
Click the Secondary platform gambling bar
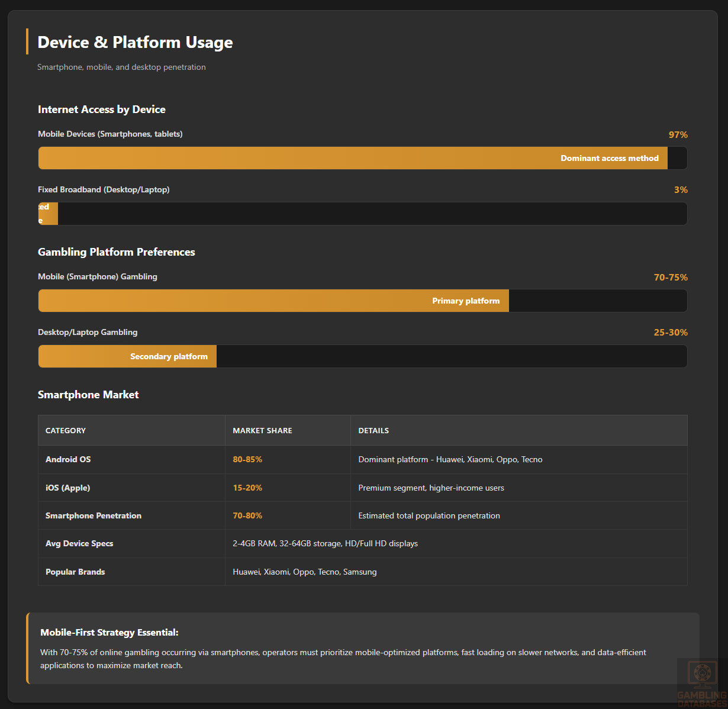(x=127, y=356)
